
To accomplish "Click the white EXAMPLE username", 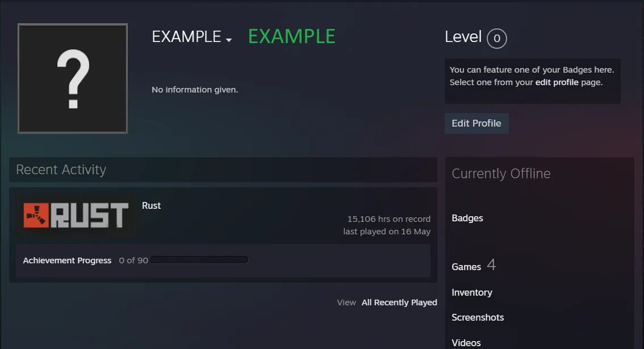I will (186, 36).
